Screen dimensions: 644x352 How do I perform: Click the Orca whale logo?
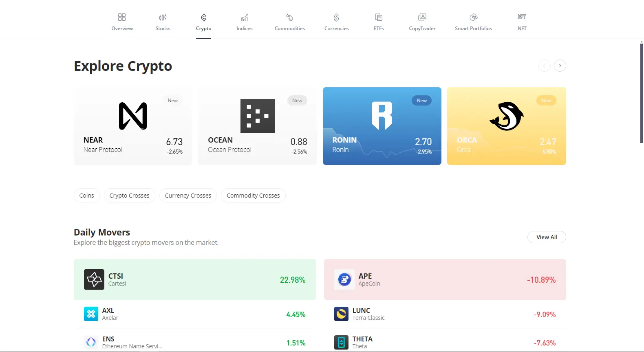click(x=507, y=116)
